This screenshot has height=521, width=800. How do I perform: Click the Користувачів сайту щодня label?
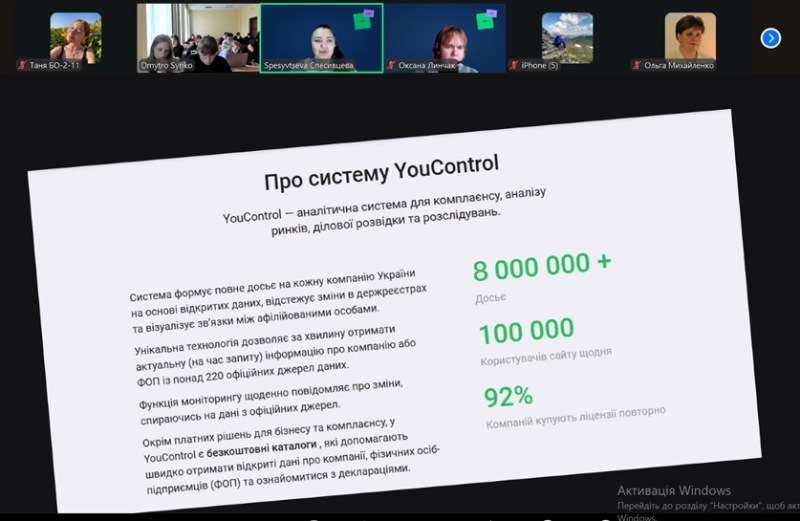[546, 356]
